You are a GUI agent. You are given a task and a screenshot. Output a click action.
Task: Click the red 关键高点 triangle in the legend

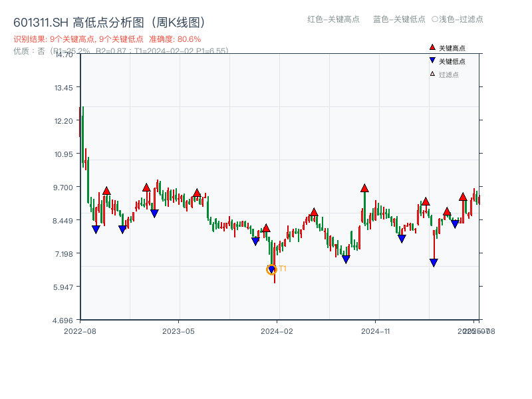tap(432, 47)
